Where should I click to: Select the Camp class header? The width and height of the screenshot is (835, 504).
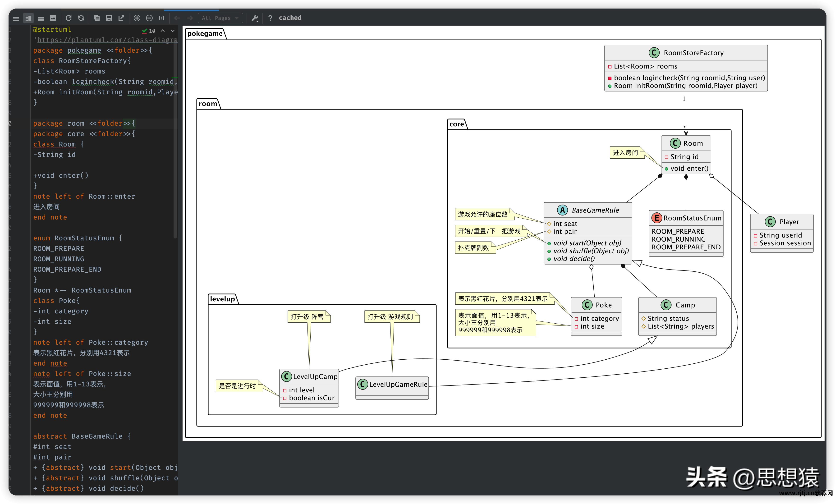click(677, 305)
